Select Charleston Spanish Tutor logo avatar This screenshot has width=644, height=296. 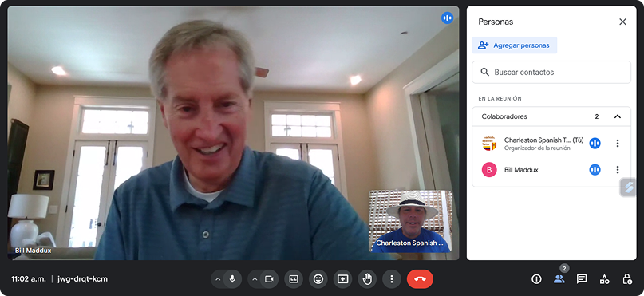[489, 144]
